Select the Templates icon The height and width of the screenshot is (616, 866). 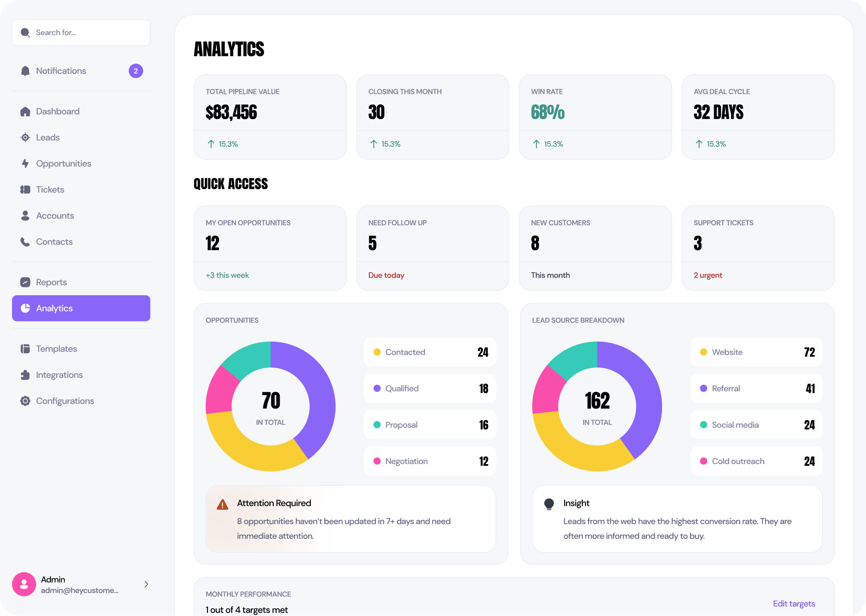pyautogui.click(x=26, y=348)
